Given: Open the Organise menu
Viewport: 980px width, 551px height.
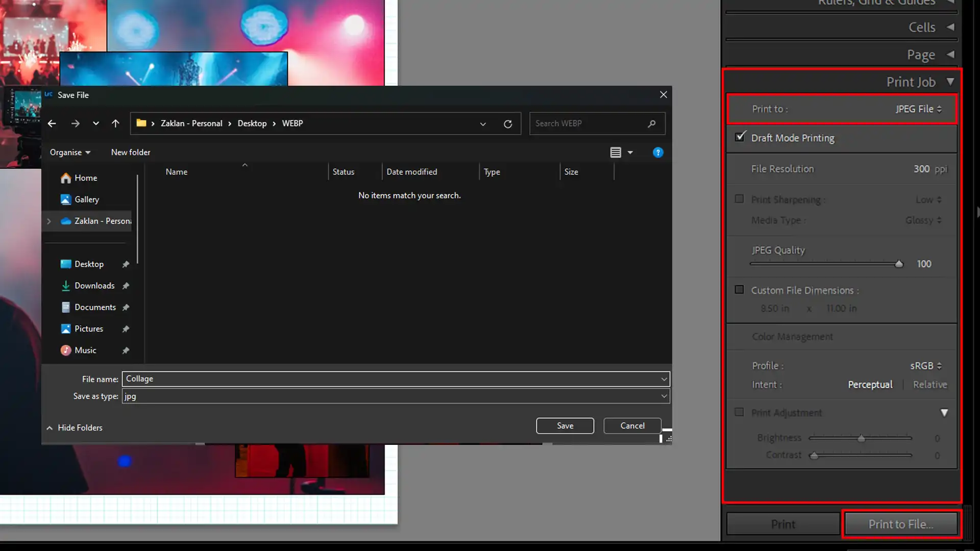Looking at the screenshot, I should (x=70, y=153).
